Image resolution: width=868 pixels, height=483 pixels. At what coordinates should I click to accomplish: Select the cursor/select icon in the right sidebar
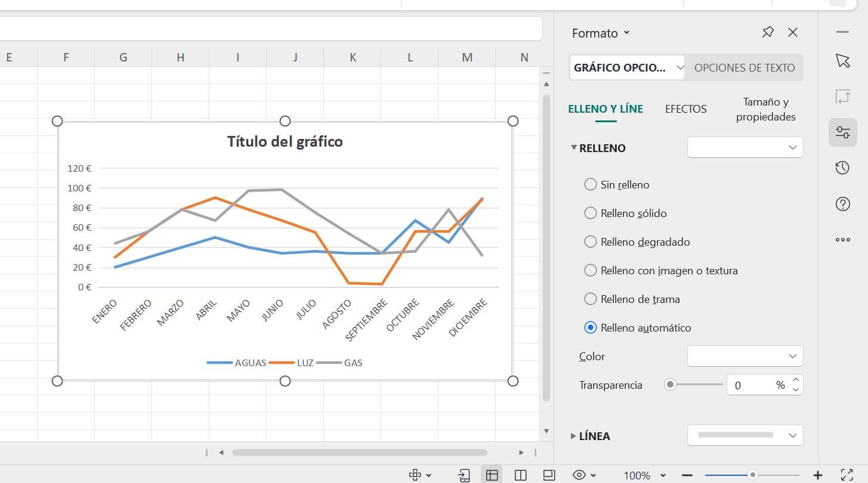click(842, 60)
